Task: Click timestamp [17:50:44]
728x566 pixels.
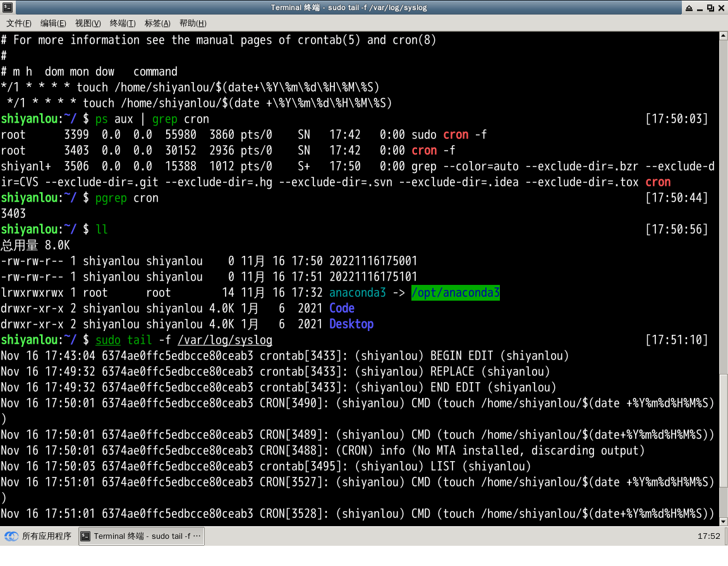Action: (x=676, y=198)
